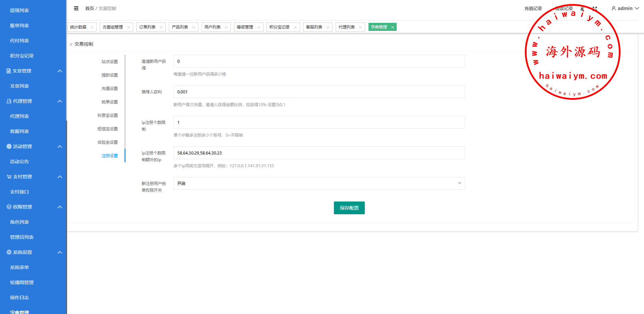Collapse the 活动管理 sidebar section chevron

point(60,146)
